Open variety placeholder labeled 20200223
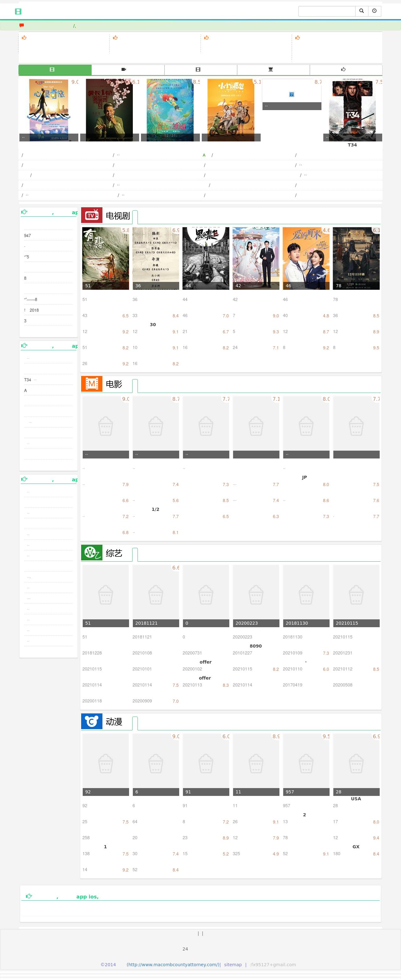This screenshot has height=980, width=401. click(x=256, y=596)
